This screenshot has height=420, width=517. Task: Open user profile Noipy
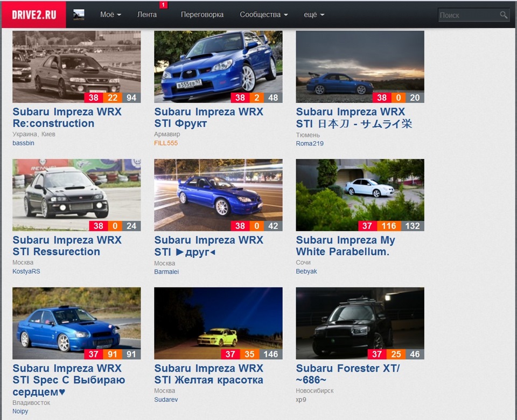[x=20, y=411]
